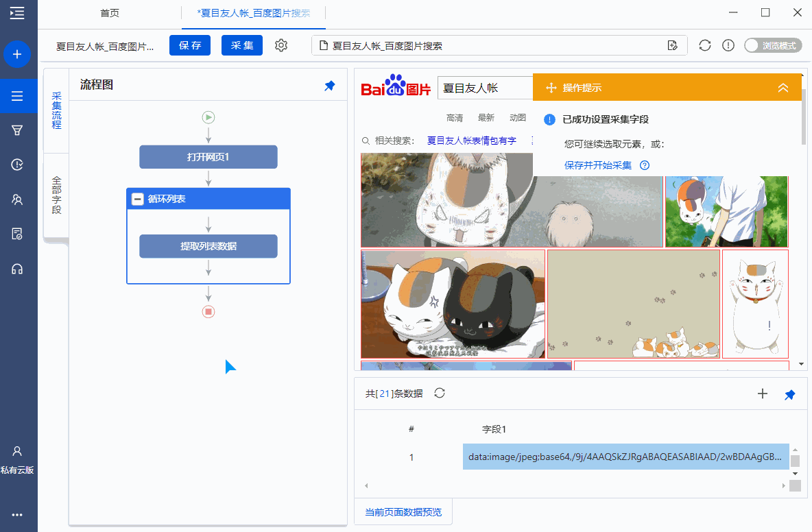Click the data table scroll up arrow
The height and width of the screenshot is (532, 812).
tap(796, 450)
